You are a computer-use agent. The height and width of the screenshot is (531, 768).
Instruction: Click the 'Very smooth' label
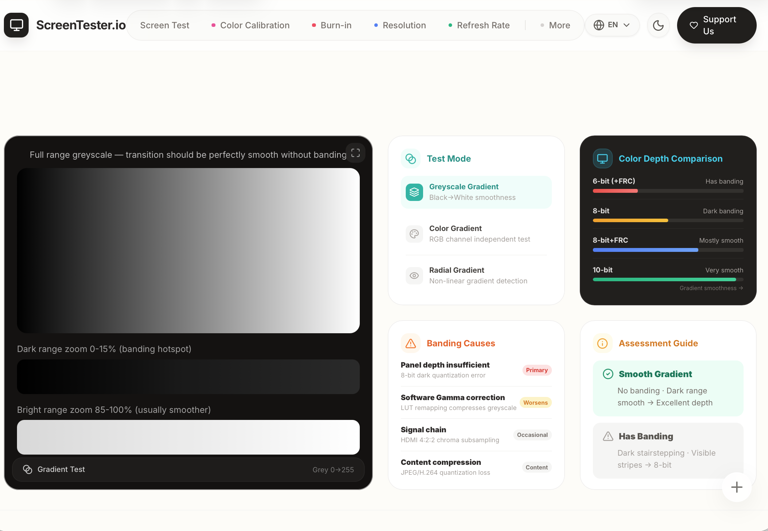click(x=724, y=270)
